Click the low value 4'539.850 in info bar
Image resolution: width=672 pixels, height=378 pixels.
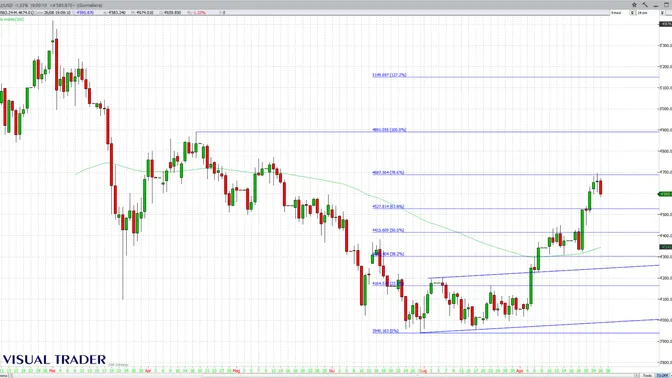(x=172, y=13)
